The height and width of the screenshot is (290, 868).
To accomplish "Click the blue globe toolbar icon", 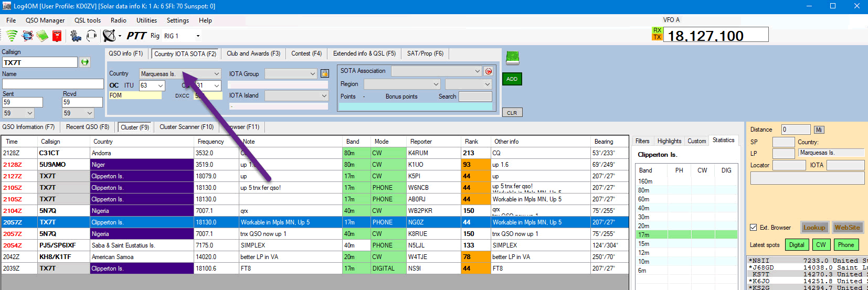I will pos(27,36).
